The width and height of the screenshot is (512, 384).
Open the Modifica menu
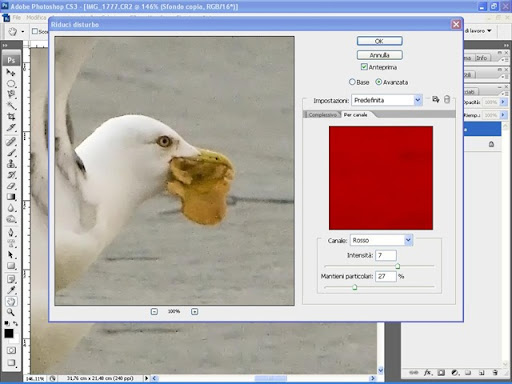36,17
